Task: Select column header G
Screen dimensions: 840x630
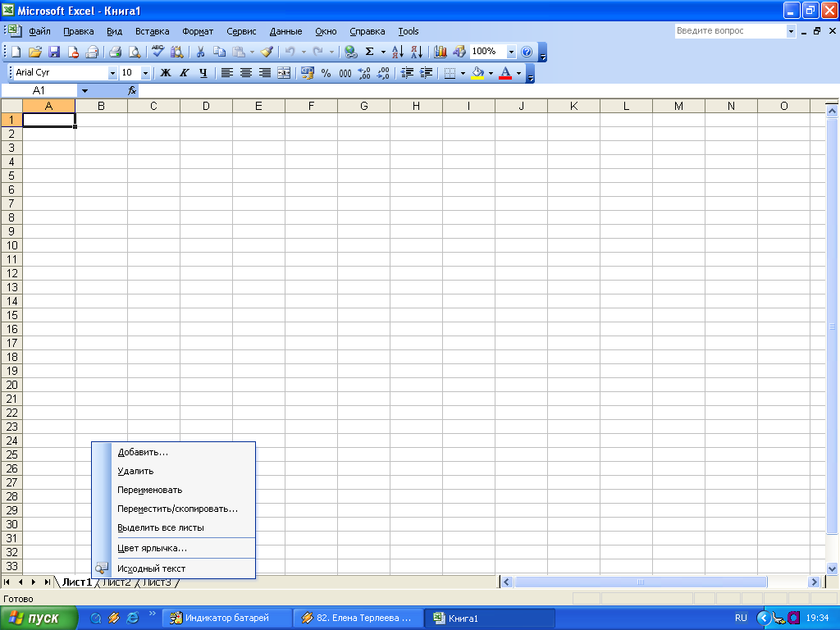Action: pos(363,106)
